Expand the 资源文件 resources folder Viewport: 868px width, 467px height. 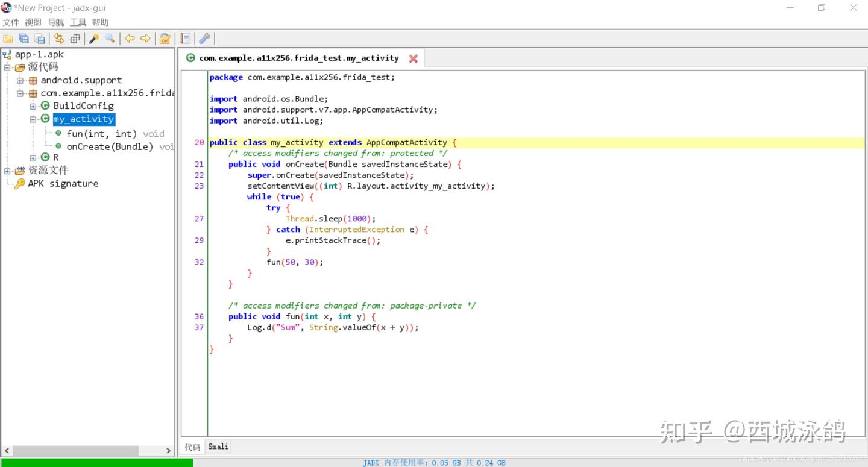(7, 171)
